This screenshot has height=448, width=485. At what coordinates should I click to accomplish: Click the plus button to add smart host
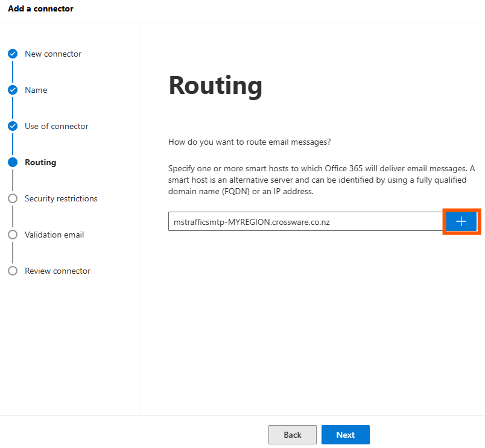point(461,222)
